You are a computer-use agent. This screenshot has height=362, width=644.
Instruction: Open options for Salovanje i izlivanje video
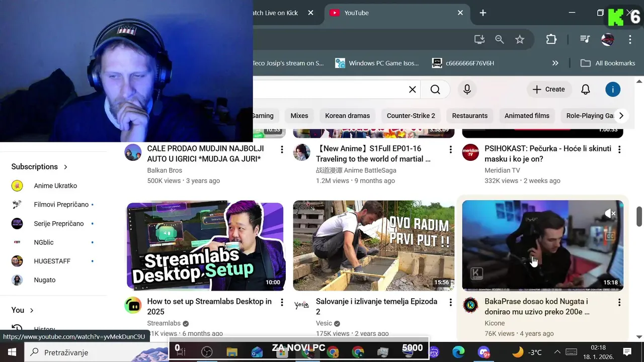[x=450, y=302]
